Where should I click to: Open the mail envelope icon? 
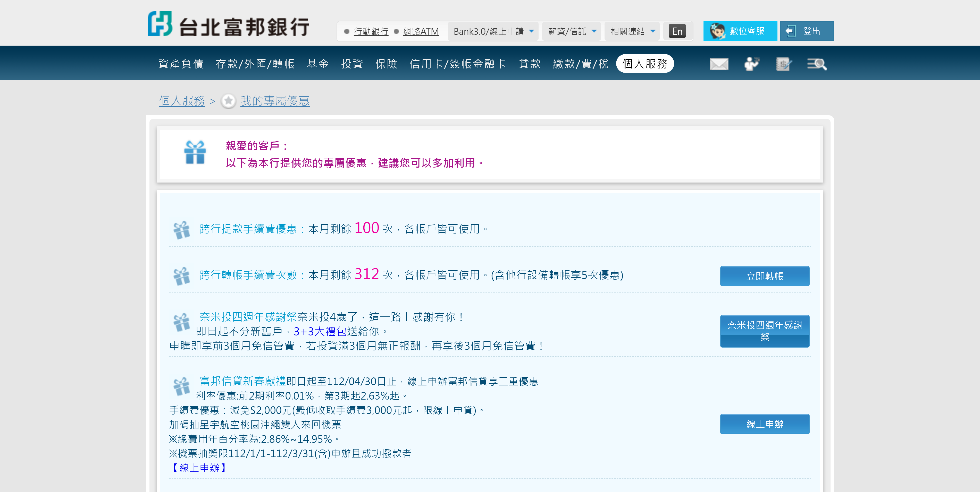click(x=719, y=64)
